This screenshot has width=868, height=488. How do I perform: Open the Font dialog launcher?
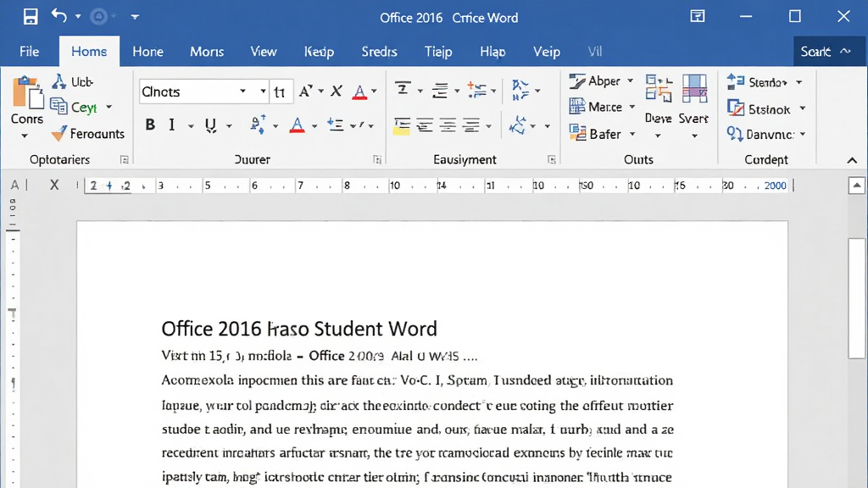[377, 160]
